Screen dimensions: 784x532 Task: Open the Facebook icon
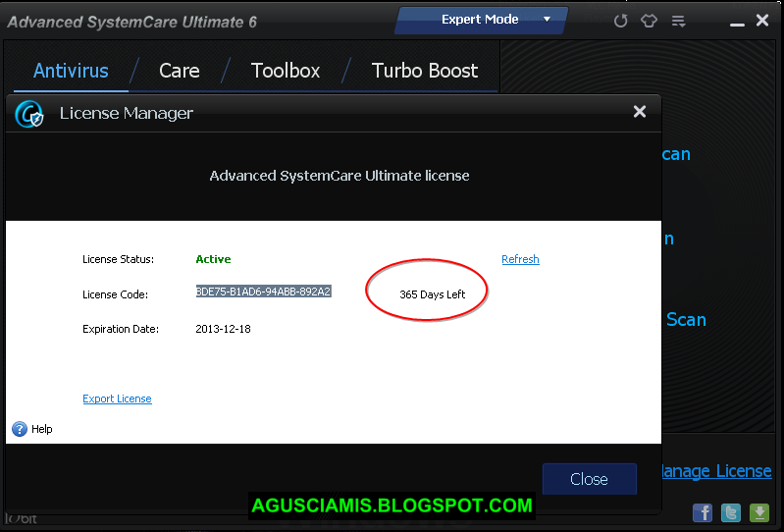pos(702,512)
